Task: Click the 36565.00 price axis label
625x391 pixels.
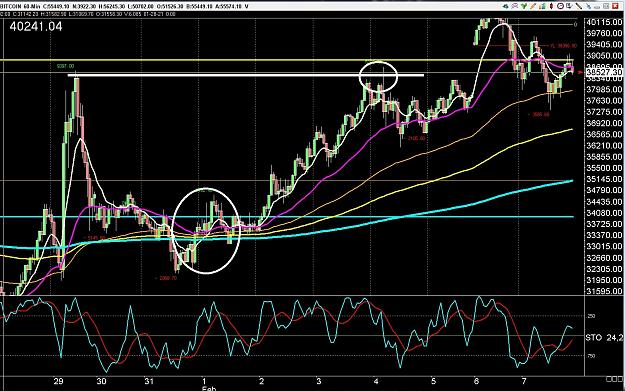Action: [x=604, y=135]
